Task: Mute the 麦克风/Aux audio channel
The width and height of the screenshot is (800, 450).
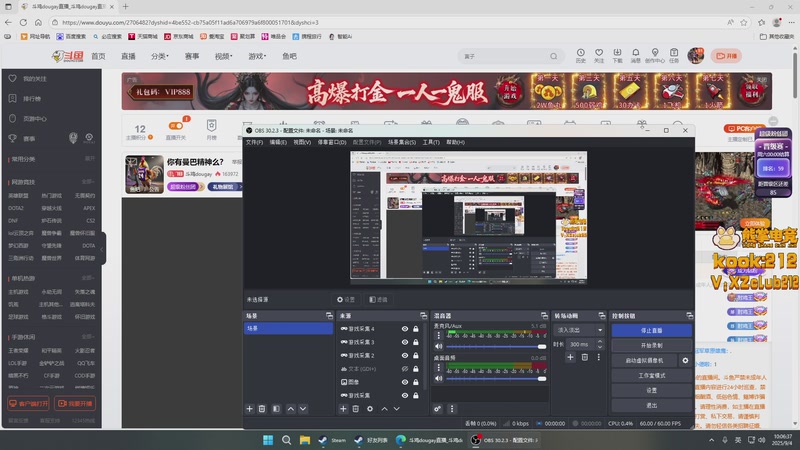Action: pos(438,346)
